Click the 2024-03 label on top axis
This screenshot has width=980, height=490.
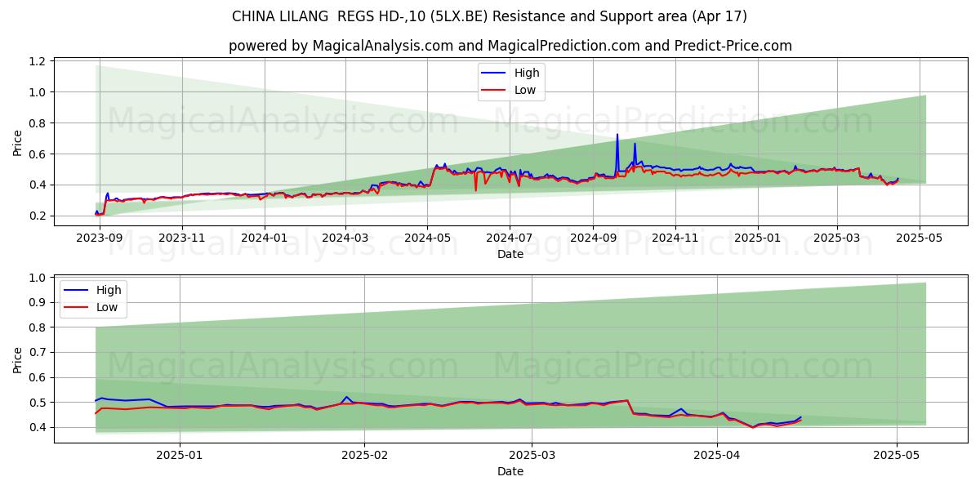pyautogui.click(x=345, y=238)
